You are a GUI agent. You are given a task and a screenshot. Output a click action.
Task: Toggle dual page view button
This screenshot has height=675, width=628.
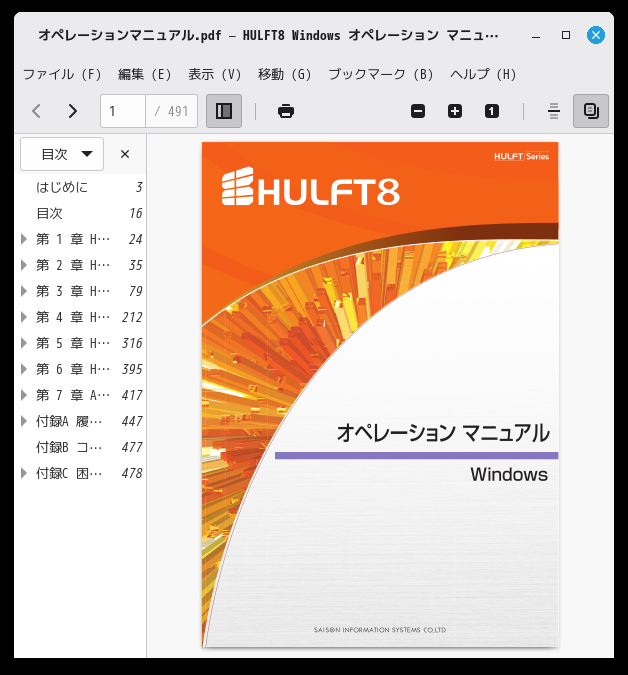coord(591,111)
